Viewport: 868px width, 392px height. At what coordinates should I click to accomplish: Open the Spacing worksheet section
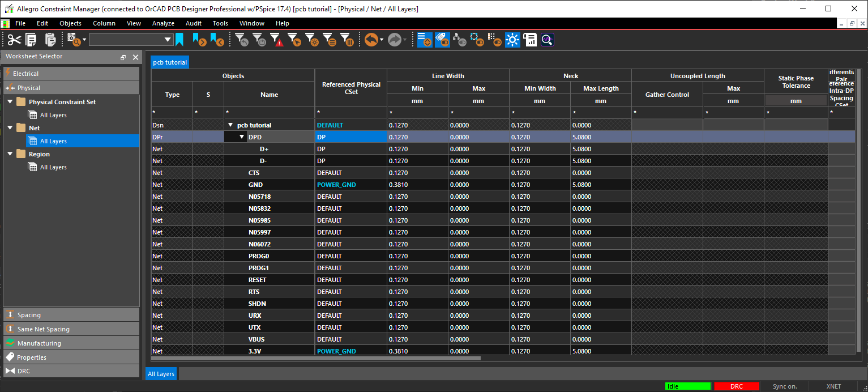click(29, 315)
